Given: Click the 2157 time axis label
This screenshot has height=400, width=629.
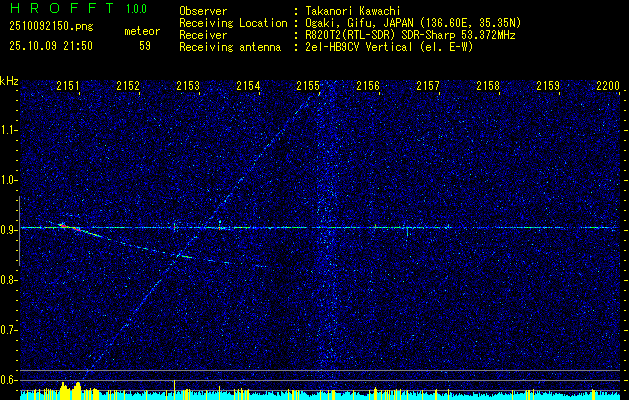Looking at the screenshot, I should pyautogui.click(x=428, y=85).
